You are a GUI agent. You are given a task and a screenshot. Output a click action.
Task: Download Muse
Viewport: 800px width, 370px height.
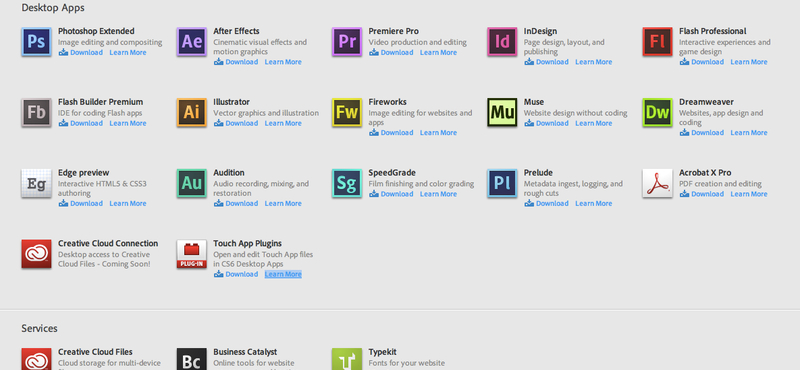[x=546, y=123]
